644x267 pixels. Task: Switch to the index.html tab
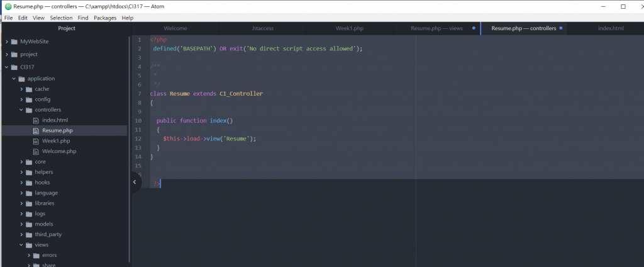pos(611,28)
